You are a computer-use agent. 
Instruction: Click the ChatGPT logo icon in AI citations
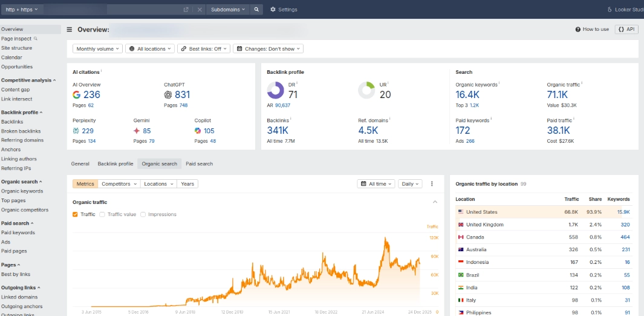[x=168, y=95]
